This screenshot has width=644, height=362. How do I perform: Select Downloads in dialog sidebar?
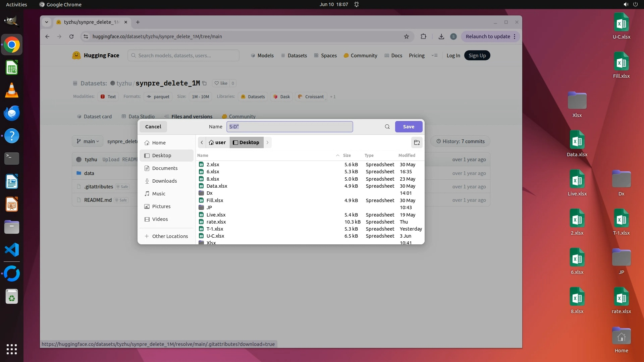pyautogui.click(x=164, y=181)
